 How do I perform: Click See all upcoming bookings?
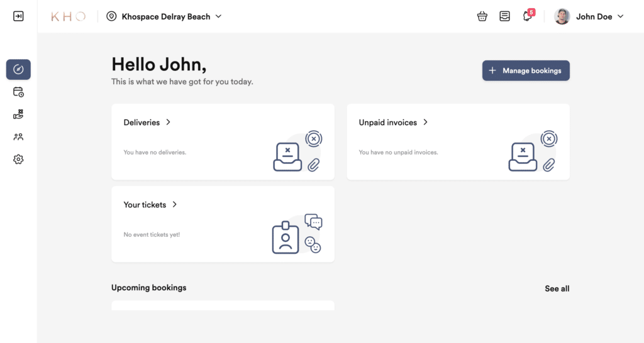[x=557, y=288]
